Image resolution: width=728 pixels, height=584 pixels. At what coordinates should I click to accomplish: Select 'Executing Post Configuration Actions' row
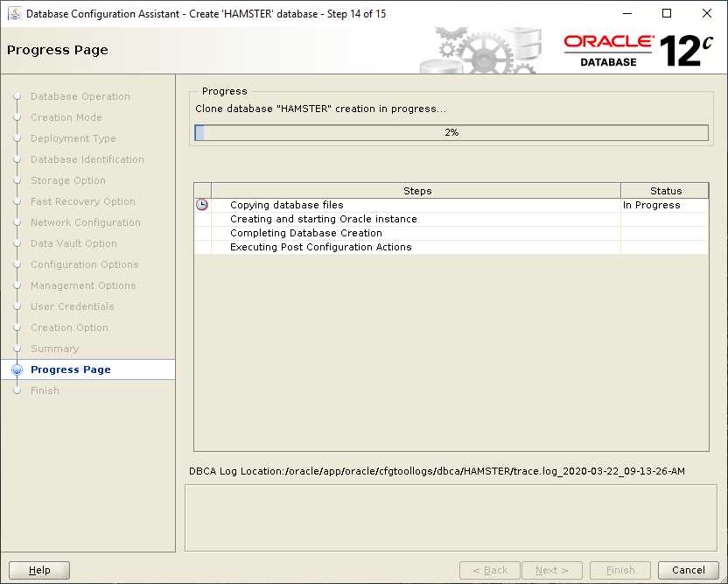[x=451, y=247]
